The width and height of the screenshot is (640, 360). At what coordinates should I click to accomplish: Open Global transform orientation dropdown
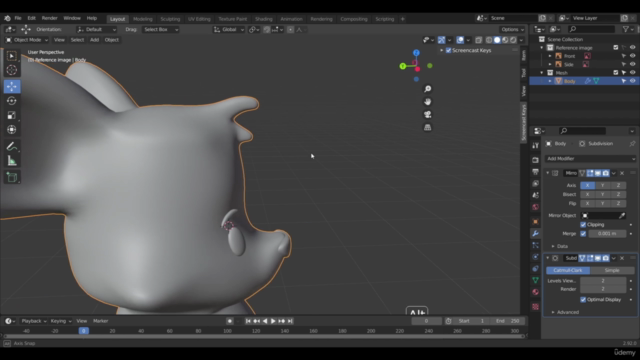229,29
